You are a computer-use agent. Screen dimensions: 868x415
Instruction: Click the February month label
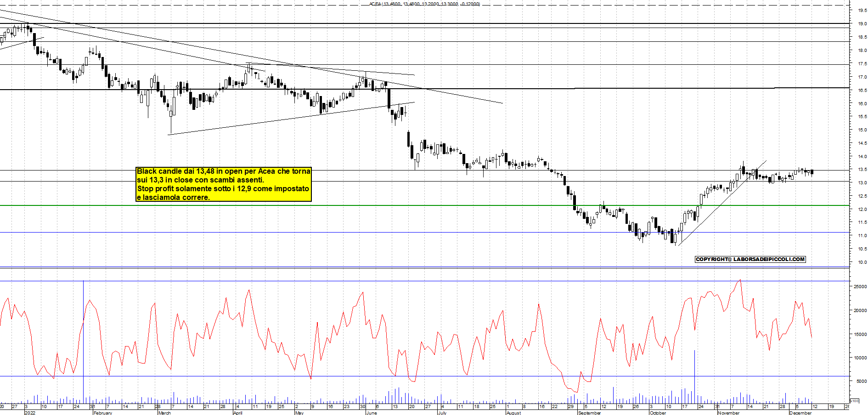pos(103,413)
